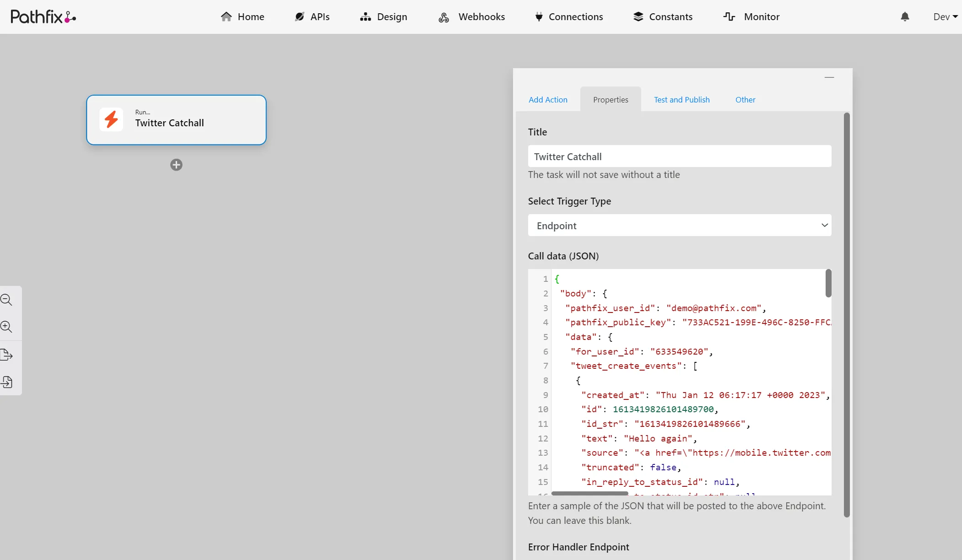
Task: Expand the Dev account dropdown
Action: pos(946,17)
